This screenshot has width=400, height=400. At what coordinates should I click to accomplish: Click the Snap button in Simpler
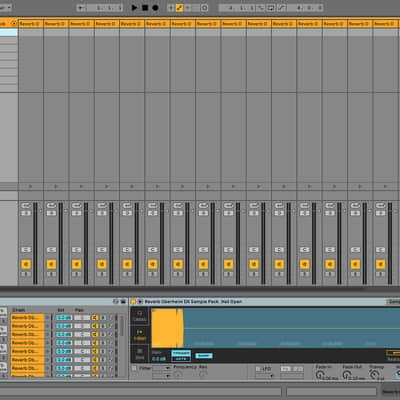click(203, 356)
